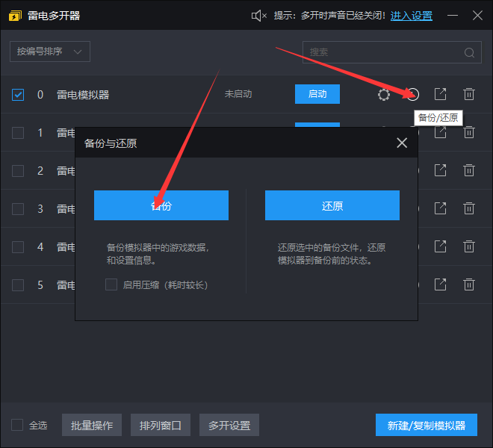This screenshot has height=448, width=493.
Task: Close the 雷电多开器 window
Action: pyautogui.click(x=477, y=16)
